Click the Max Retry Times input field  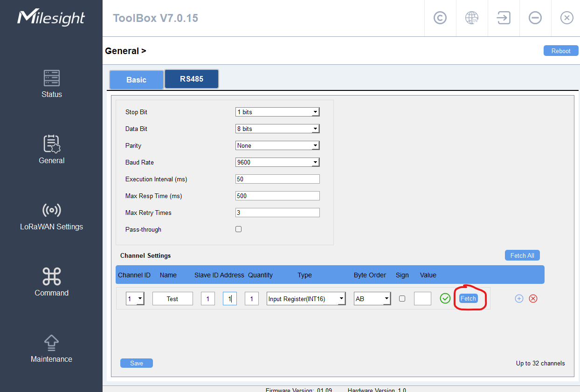(278, 213)
